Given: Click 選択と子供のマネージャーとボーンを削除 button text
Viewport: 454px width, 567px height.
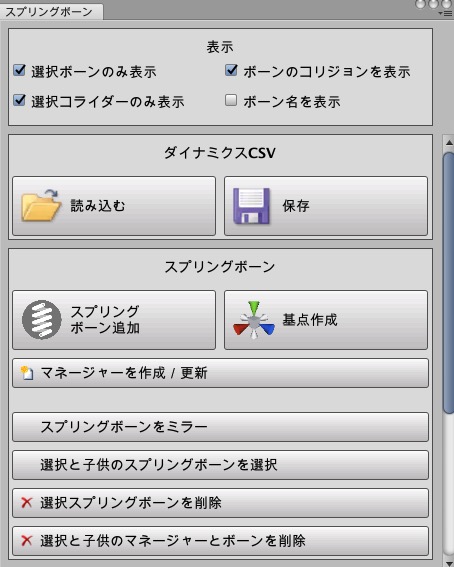Looking at the screenshot, I should click(x=173, y=541).
